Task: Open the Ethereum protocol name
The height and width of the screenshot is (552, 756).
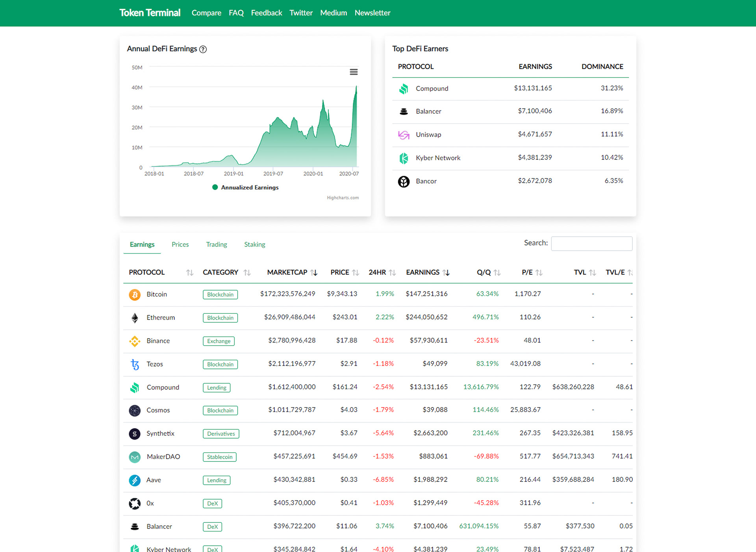Action: pyautogui.click(x=161, y=318)
